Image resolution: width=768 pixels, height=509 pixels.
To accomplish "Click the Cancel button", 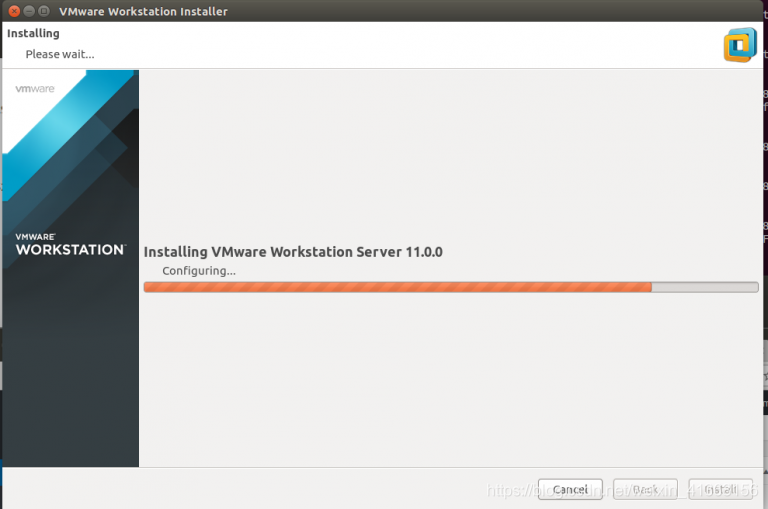I will pos(570,489).
